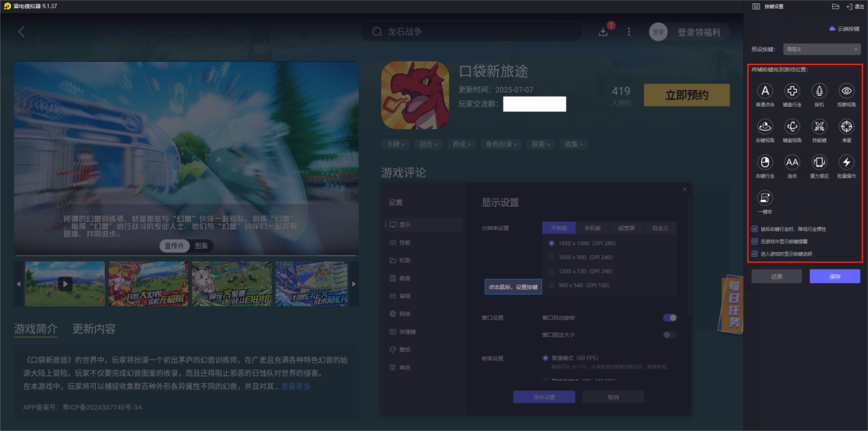Turn off the 窗口自动旋转 switch

pyautogui.click(x=670, y=318)
